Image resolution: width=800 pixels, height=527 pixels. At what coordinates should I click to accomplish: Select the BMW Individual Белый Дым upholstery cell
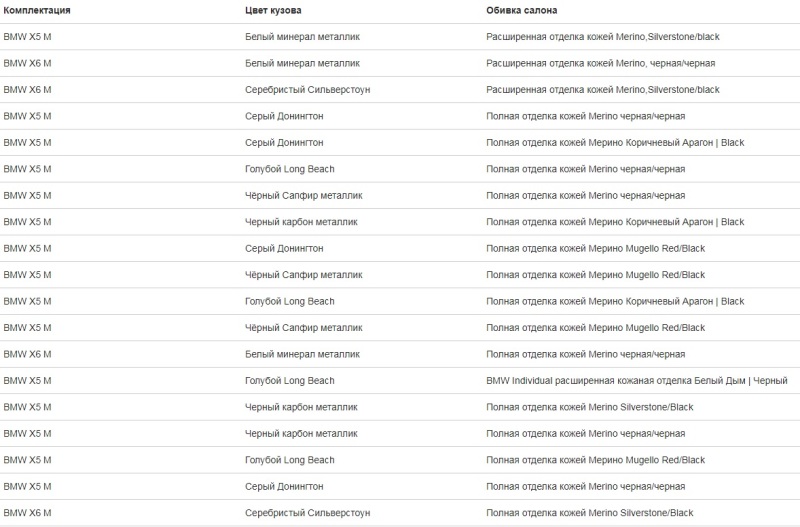(x=636, y=381)
